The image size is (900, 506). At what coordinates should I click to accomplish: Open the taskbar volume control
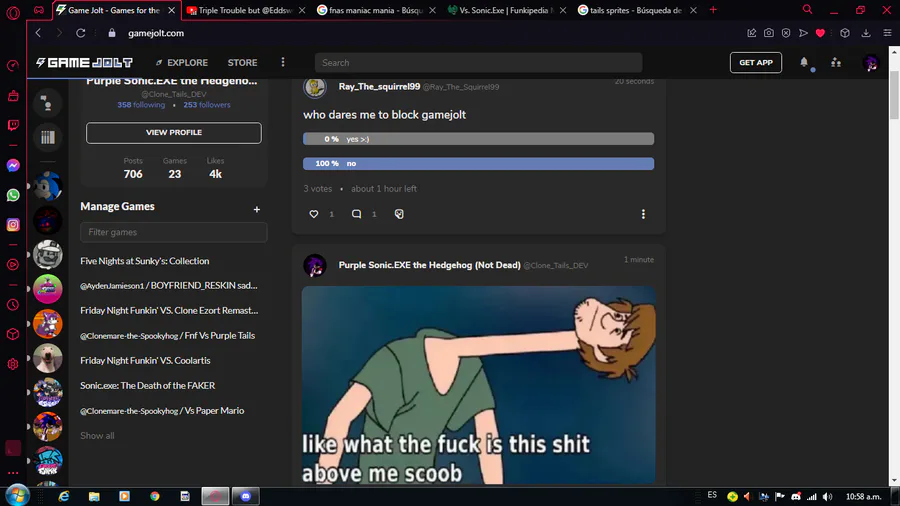[x=827, y=497]
